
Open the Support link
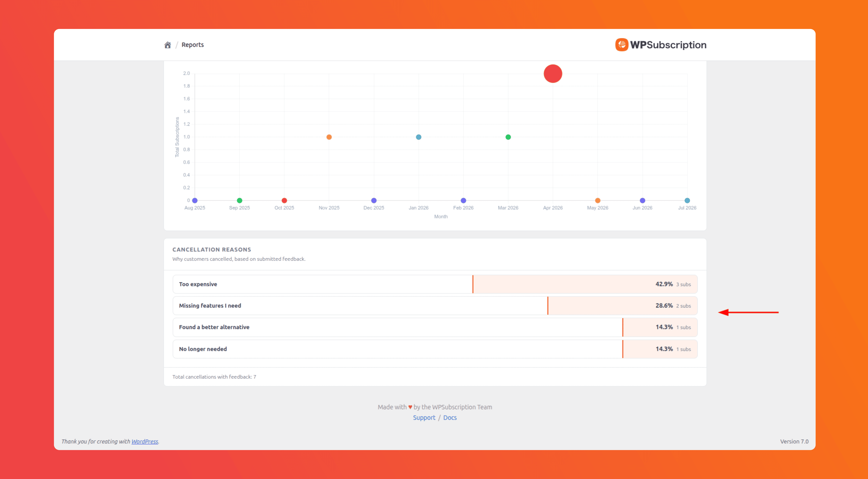tap(424, 417)
